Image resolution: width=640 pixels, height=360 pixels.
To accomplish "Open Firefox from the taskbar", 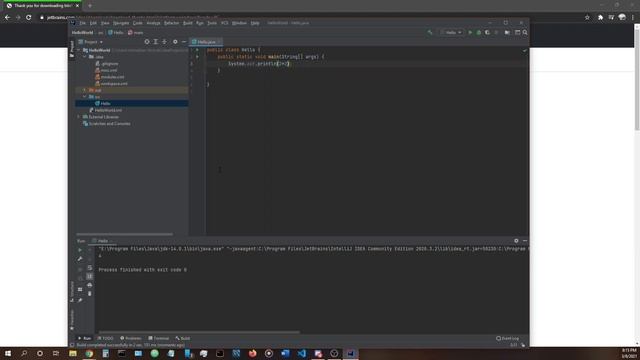I will 252,353.
